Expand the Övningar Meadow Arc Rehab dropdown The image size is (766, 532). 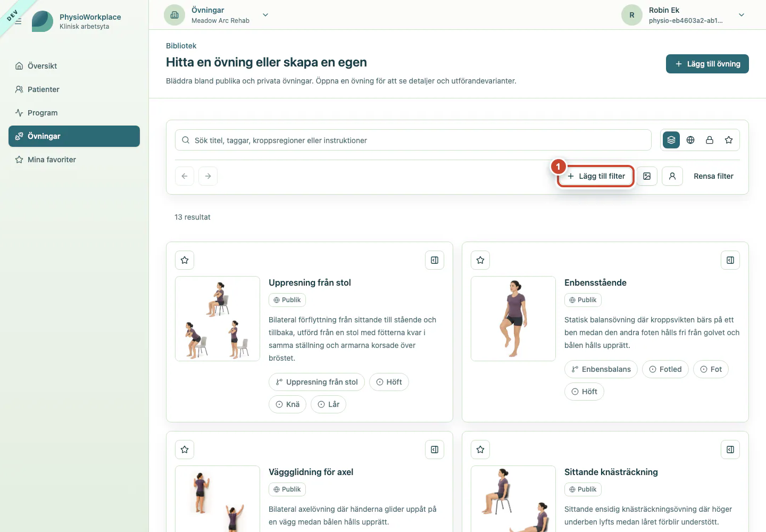click(x=265, y=15)
